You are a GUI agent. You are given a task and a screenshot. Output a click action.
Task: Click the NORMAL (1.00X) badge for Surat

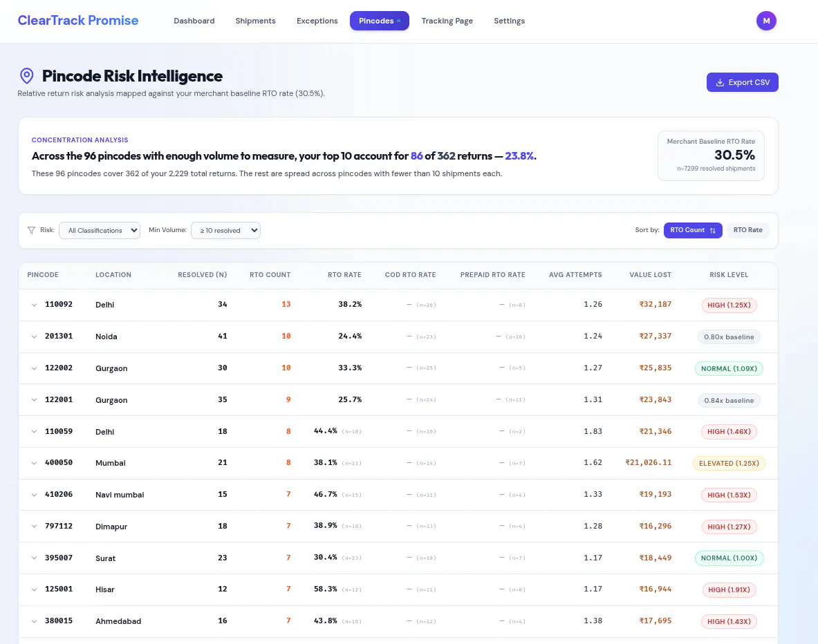(x=729, y=558)
